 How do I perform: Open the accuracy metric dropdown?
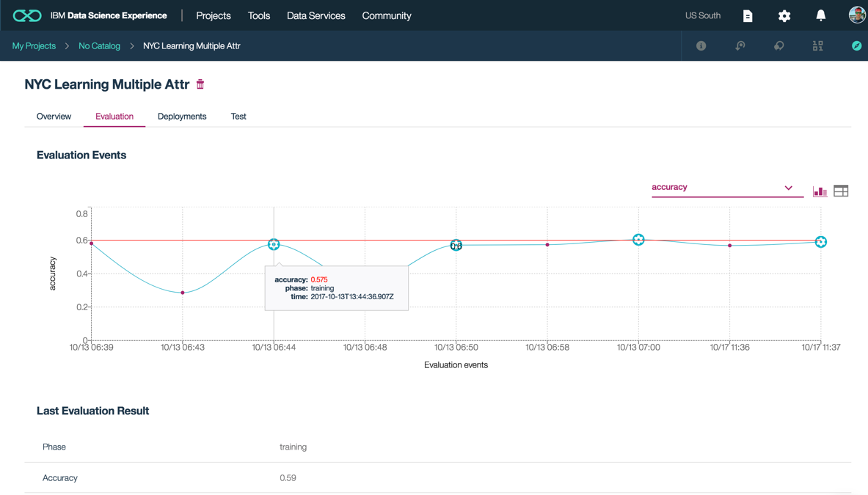[x=726, y=187]
